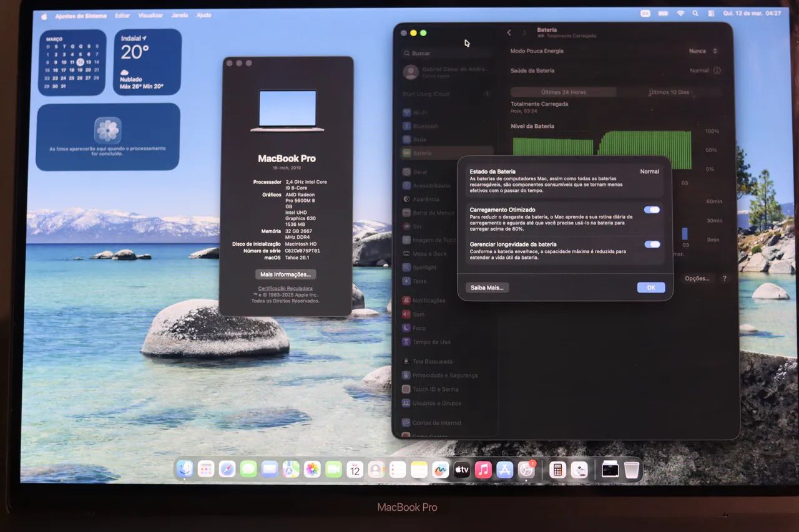Viewport: 799px width, 532px height.
Task: Open the Visualizar menu
Action: (x=150, y=16)
